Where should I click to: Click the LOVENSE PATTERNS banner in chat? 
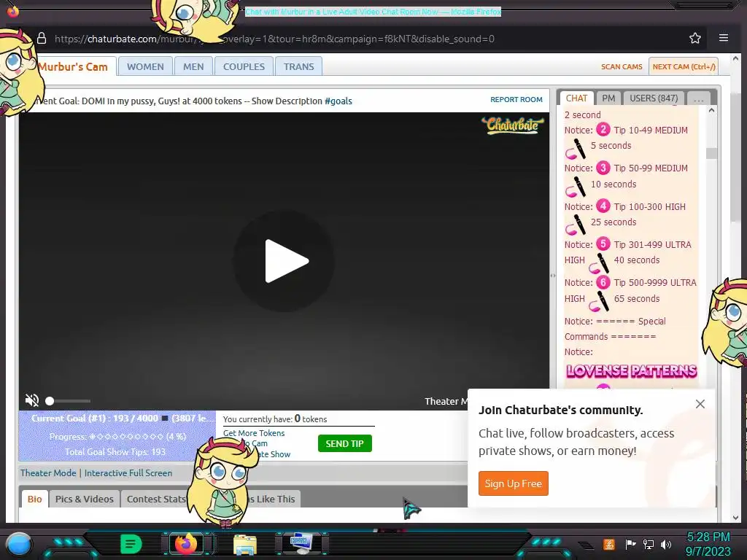(631, 371)
